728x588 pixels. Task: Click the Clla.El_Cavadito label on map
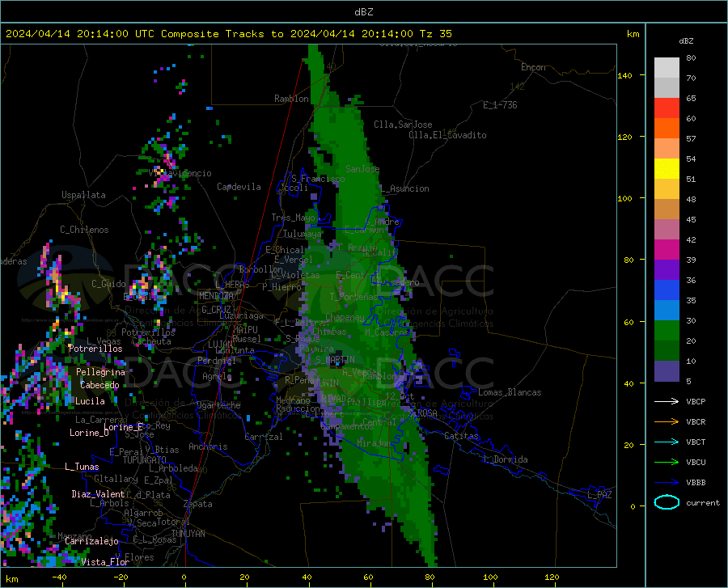pos(447,135)
